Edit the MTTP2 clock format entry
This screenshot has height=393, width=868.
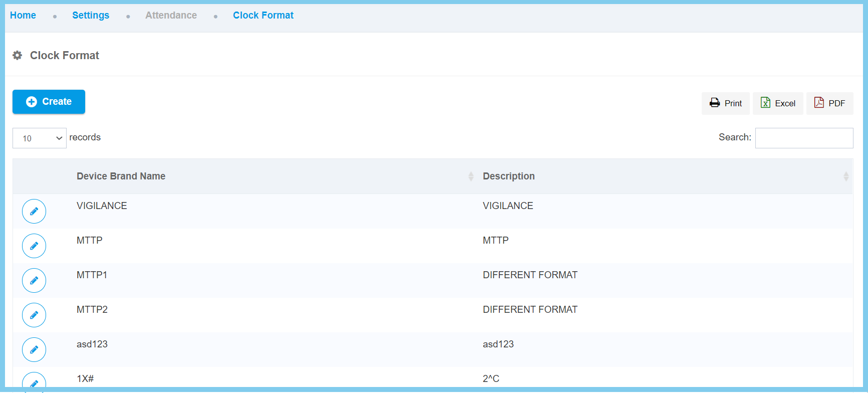point(34,315)
